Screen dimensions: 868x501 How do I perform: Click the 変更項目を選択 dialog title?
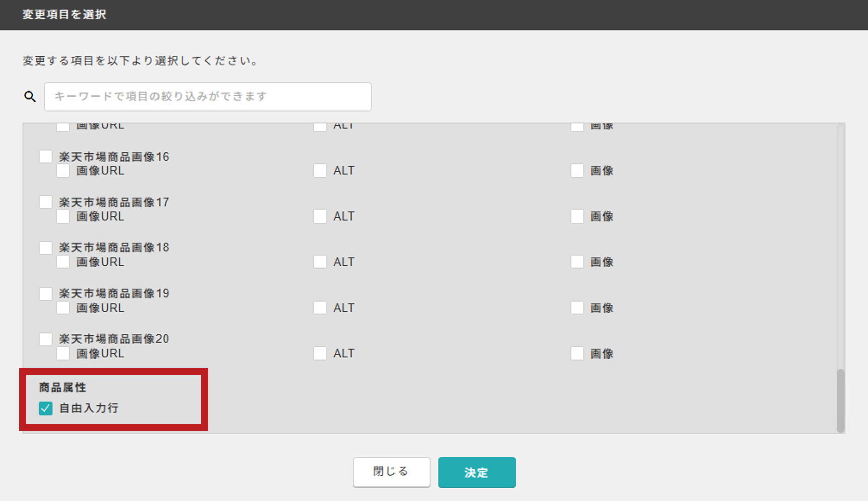tap(64, 14)
